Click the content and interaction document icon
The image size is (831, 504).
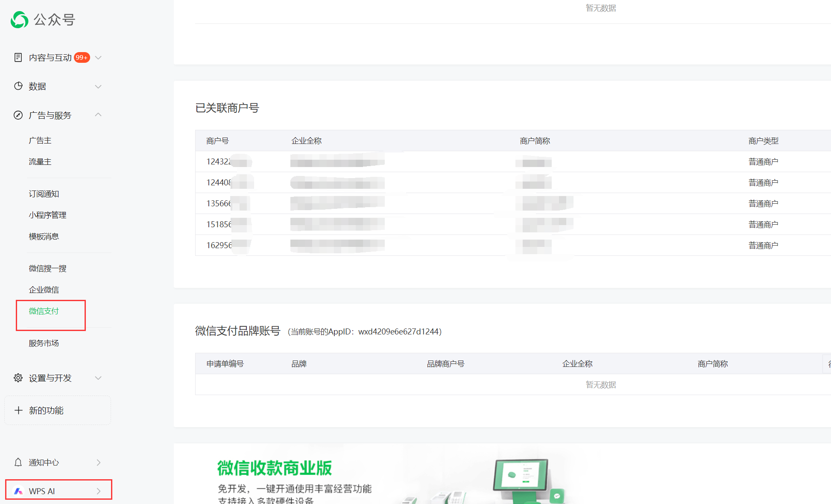pos(18,57)
